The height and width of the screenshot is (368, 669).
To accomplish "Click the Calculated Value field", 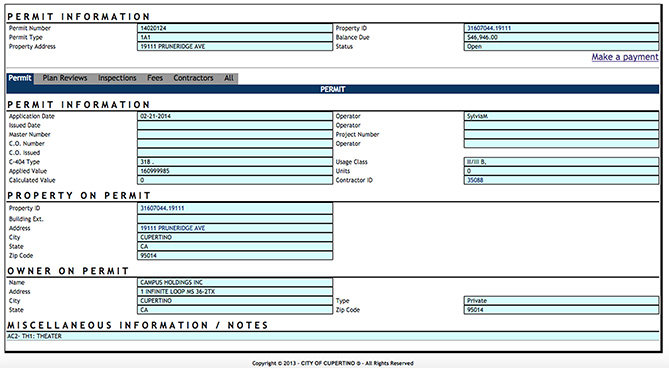I will pos(235,180).
